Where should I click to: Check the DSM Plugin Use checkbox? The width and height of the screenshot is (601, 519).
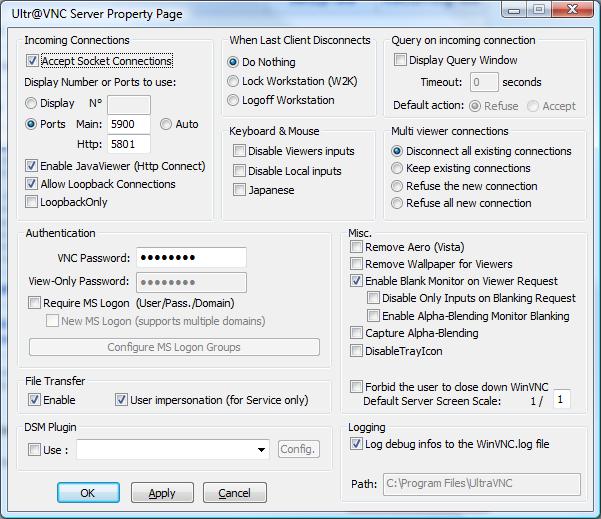pos(34,450)
